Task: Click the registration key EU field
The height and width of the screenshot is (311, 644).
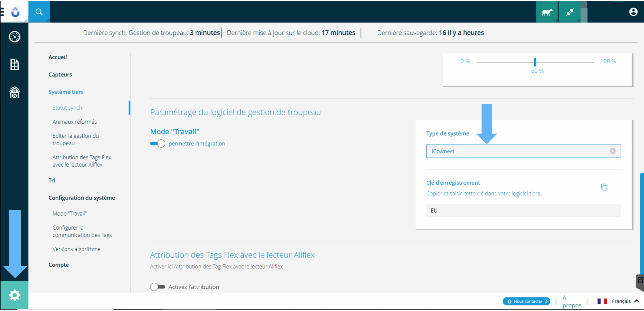Action: point(523,210)
